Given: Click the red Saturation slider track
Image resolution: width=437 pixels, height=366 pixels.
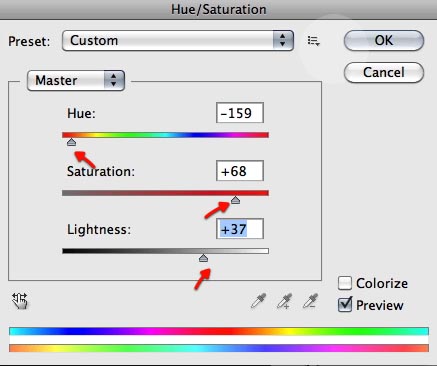Looking at the screenshot, I should pos(165,193).
